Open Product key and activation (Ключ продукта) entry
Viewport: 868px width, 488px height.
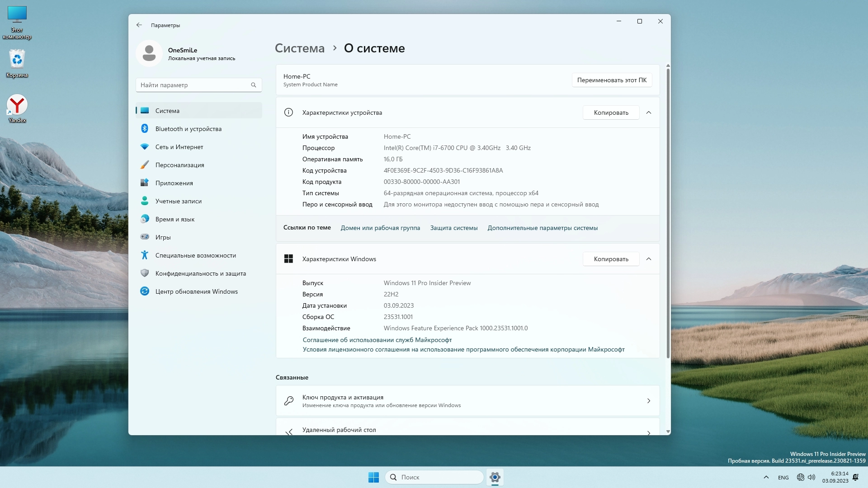[x=467, y=401]
